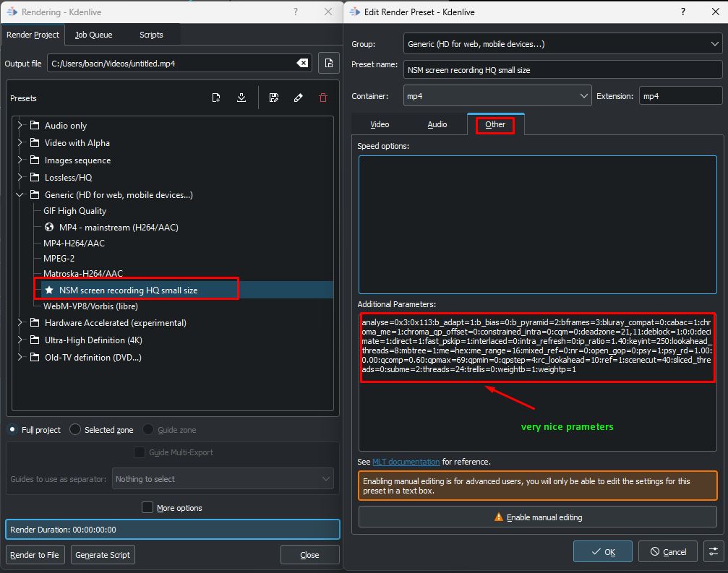The height and width of the screenshot is (573, 728).
Task: Click the Ultra-High Definition folder icon
Action: [35, 340]
